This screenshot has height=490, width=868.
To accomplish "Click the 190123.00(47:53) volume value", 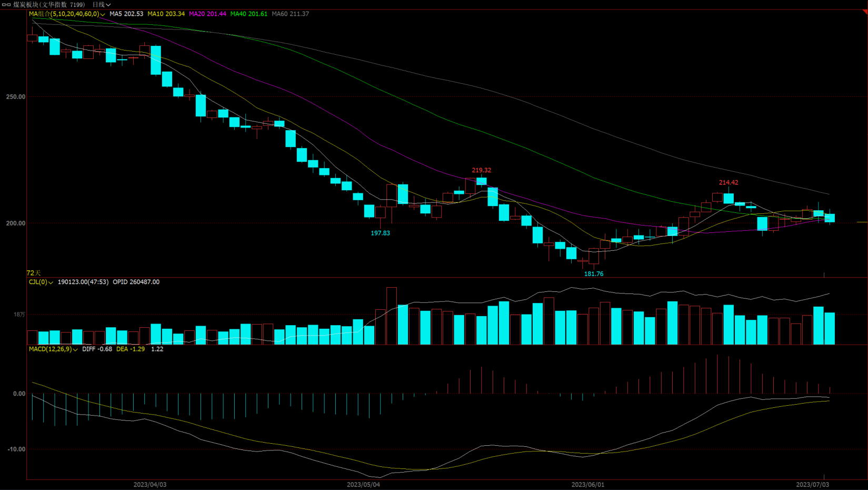I will coord(83,282).
